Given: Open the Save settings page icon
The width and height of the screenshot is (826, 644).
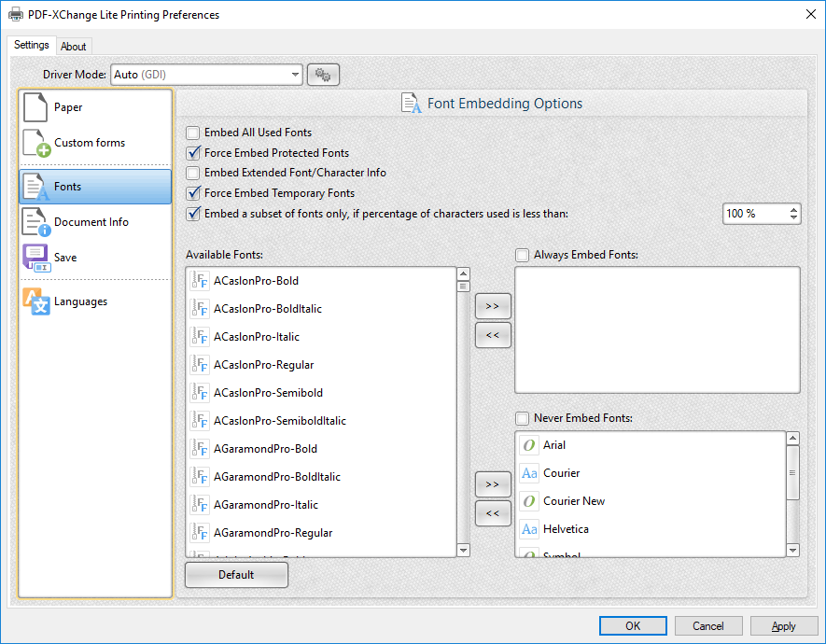Looking at the screenshot, I should click(36, 258).
